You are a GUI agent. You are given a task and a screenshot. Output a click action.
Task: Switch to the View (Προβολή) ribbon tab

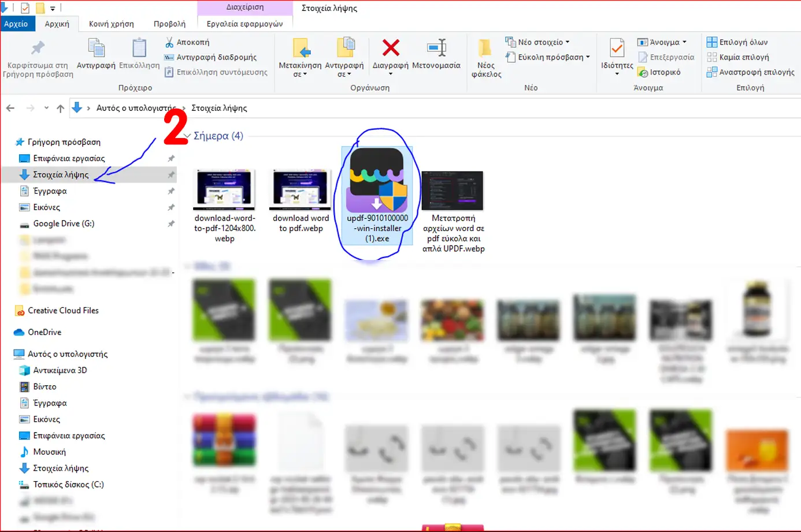click(x=169, y=24)
